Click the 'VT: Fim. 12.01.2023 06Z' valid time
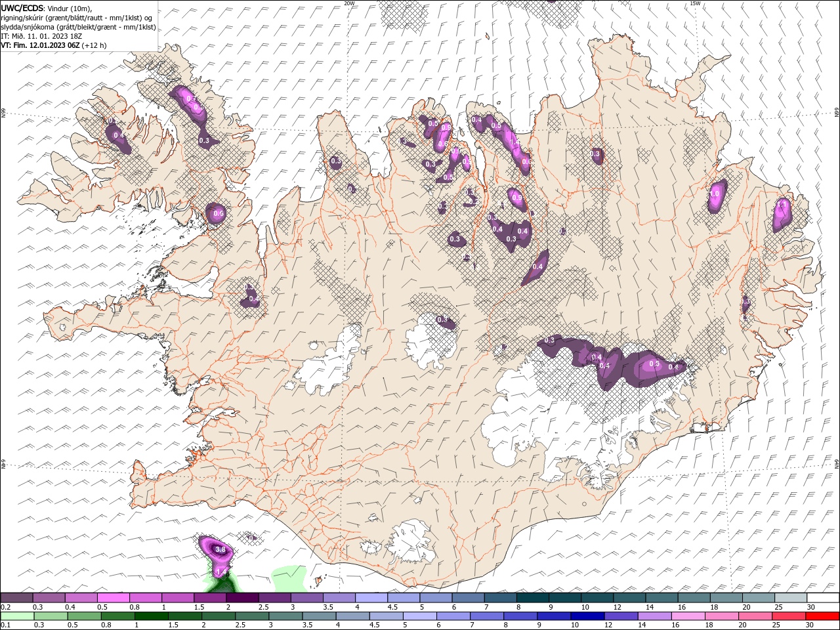This screenshot has width=840, height=630. (x=40, y=45)
